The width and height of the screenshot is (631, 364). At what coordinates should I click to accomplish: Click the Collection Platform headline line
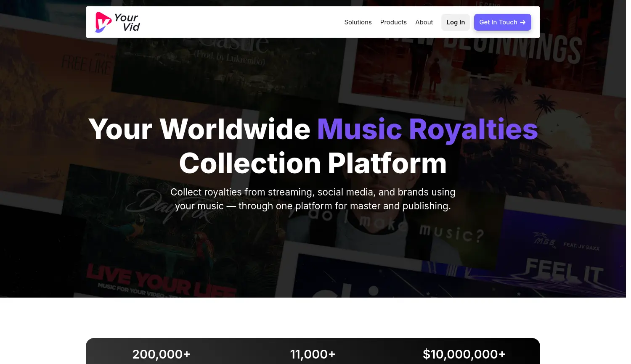(313, 163)
